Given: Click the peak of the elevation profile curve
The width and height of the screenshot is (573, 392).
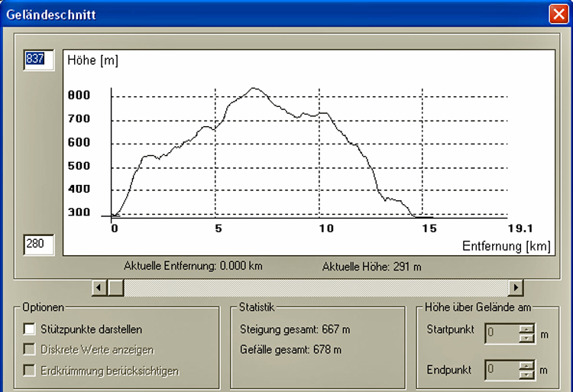Looking at the screenshot, I should [x=254, y=88].
